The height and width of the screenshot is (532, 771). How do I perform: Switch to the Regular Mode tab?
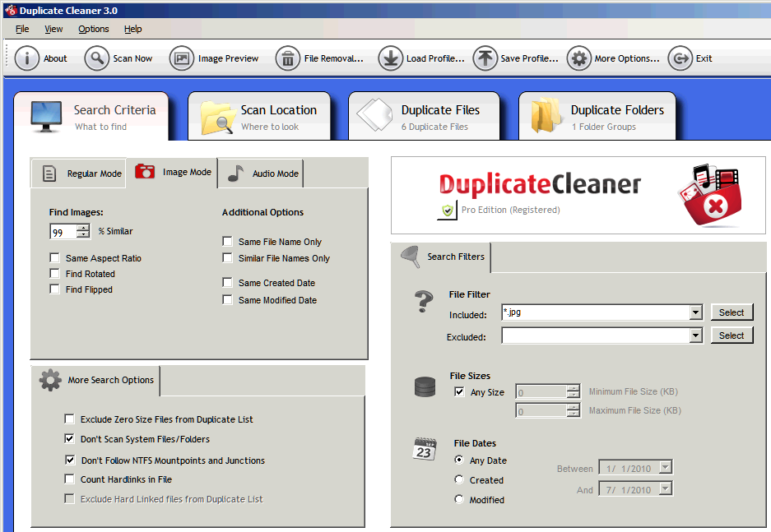pyautogui.click(x=79, y=173)
